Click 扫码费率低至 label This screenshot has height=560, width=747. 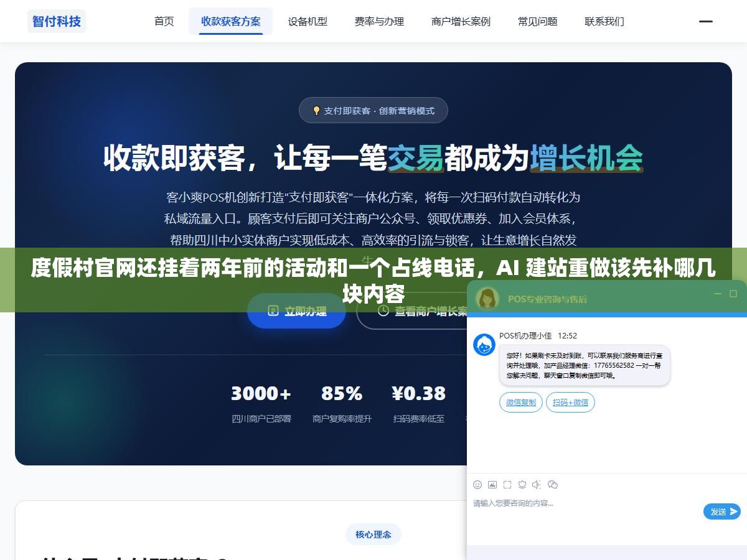pos(419,419)
